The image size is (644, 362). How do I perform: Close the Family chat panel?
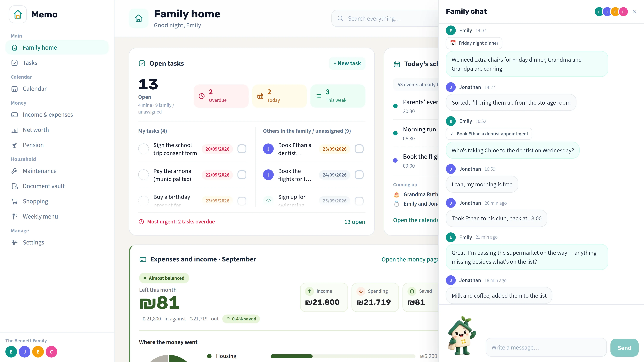pos(634,12)
